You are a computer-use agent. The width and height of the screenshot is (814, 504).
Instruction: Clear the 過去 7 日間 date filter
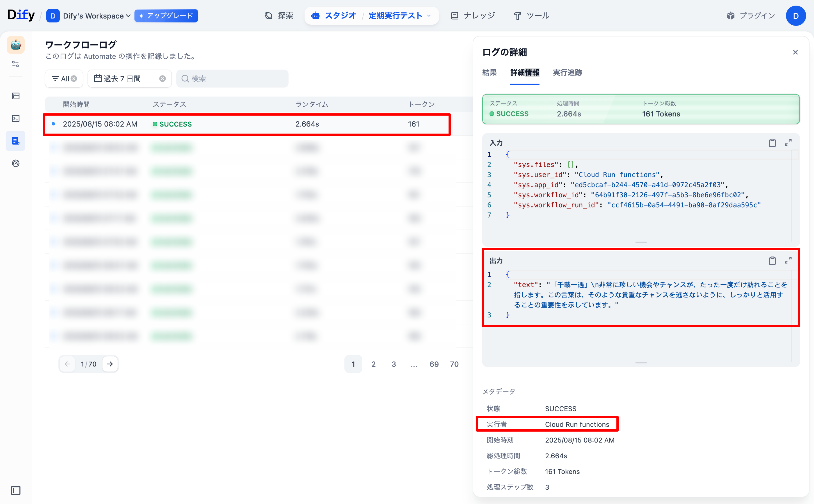162,79
